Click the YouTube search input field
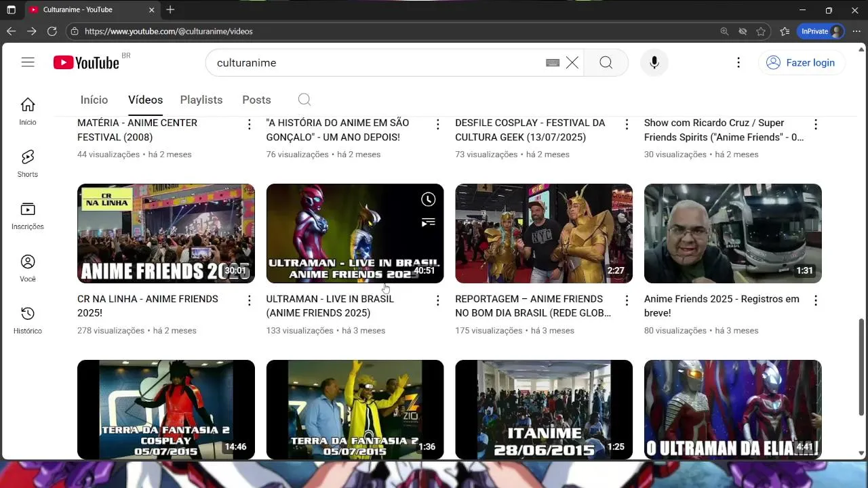Viewport: 868px width, 488px height. tap(376, 62)
